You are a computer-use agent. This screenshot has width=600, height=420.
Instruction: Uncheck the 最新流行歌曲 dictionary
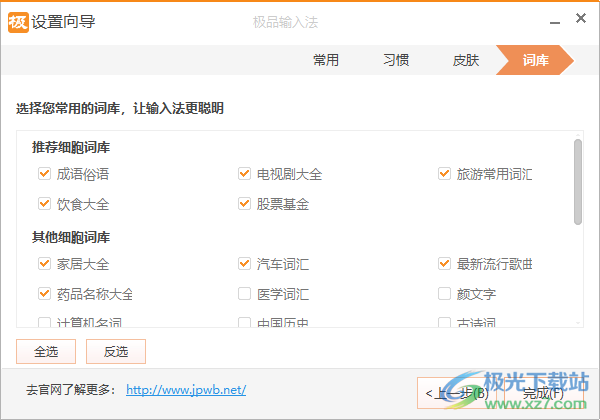click(x=444, y=264)
